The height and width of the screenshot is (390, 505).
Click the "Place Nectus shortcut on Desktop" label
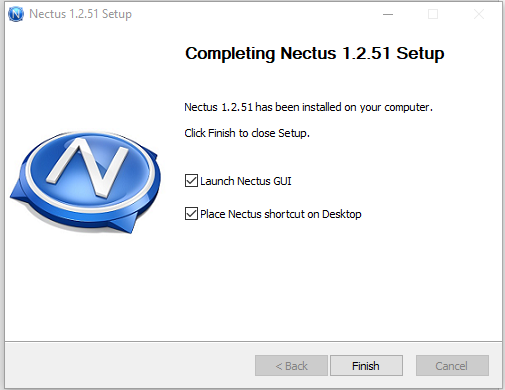pos(281,214)
